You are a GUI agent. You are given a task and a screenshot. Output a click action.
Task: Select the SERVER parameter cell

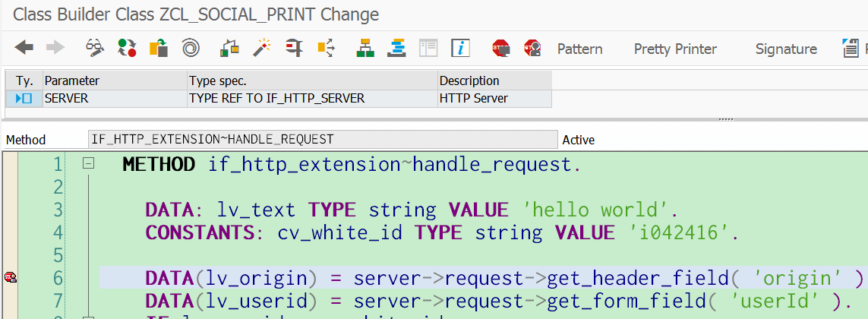(x=115, y=99)
